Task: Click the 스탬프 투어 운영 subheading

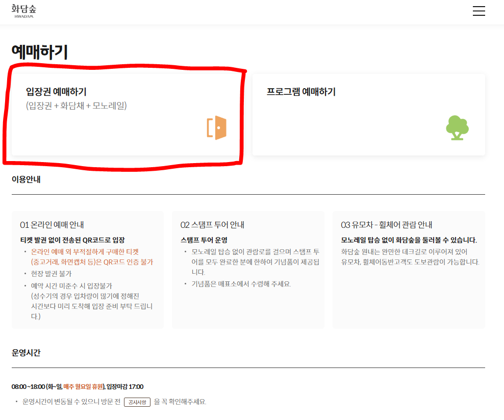Action: click(204, 240)
